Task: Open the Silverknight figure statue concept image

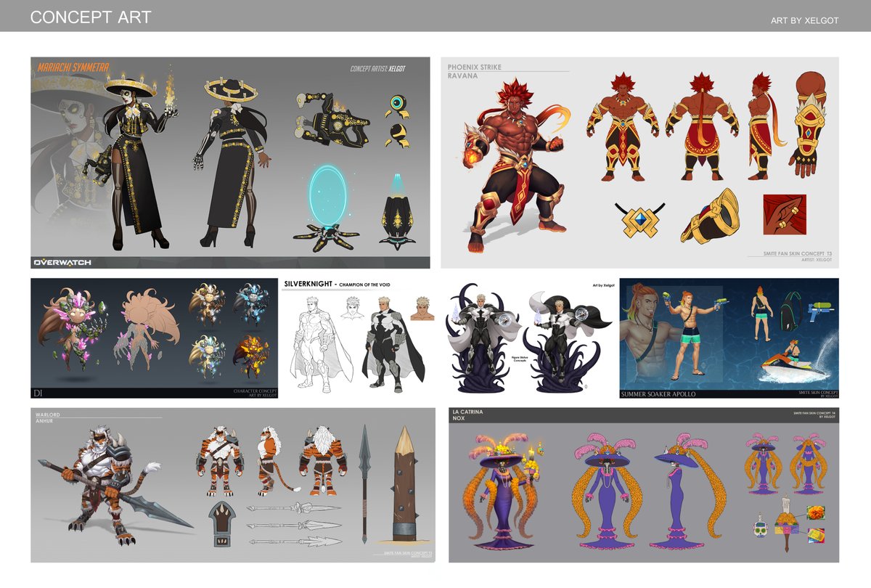Action: (530, 338)
